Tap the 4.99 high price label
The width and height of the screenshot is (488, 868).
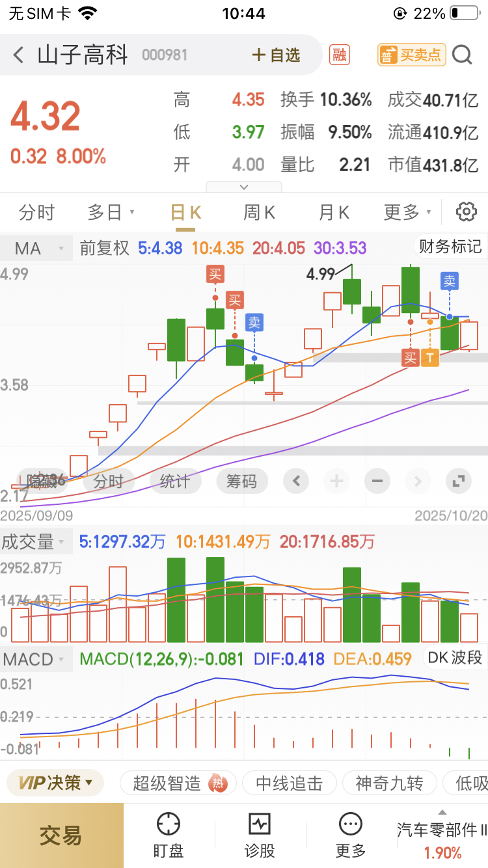pyautogui.click(x=320, y=274)
